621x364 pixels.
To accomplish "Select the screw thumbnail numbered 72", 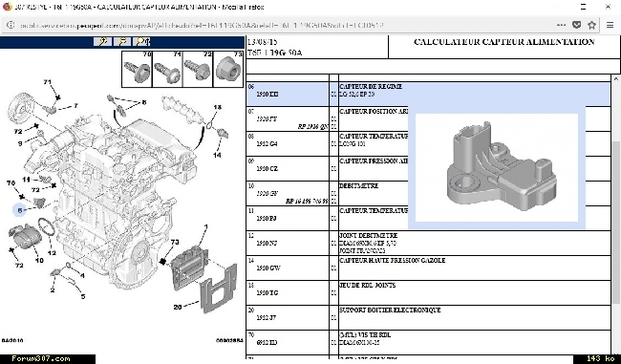I will pyautogui.click(x=198, y=69).
